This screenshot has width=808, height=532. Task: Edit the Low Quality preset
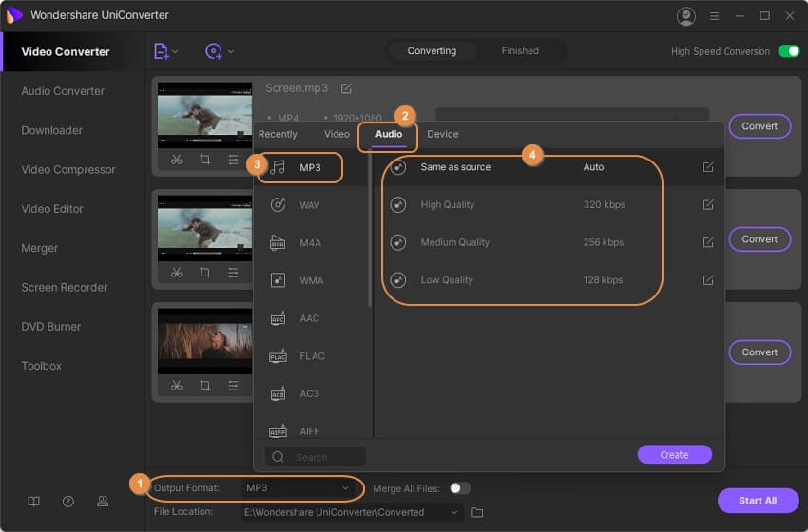[708, 279]
